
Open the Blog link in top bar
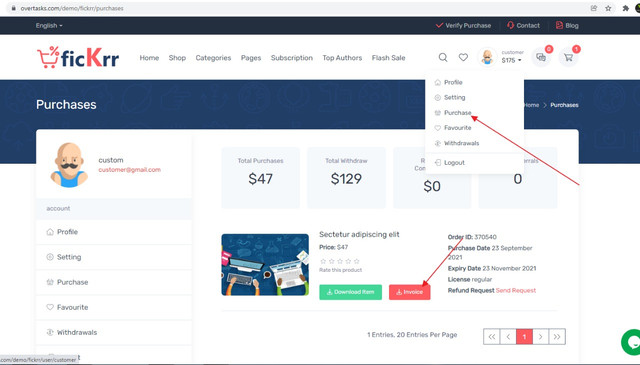[567, 25]
